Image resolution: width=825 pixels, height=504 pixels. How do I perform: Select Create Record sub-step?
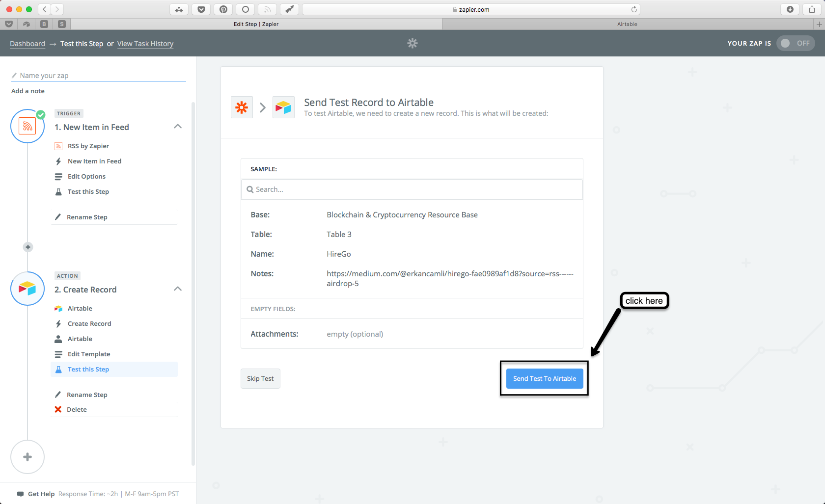click(89, 323)
